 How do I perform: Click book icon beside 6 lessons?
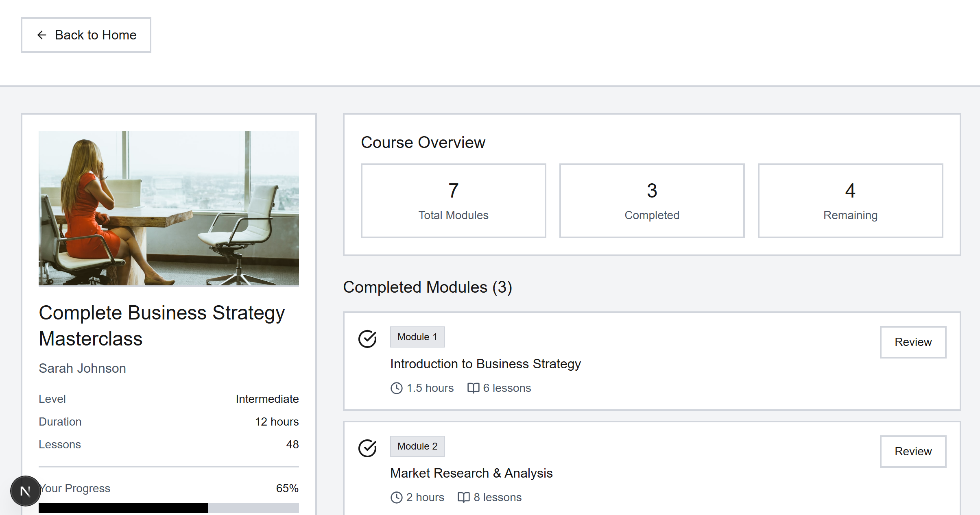[x=473, y=388]
